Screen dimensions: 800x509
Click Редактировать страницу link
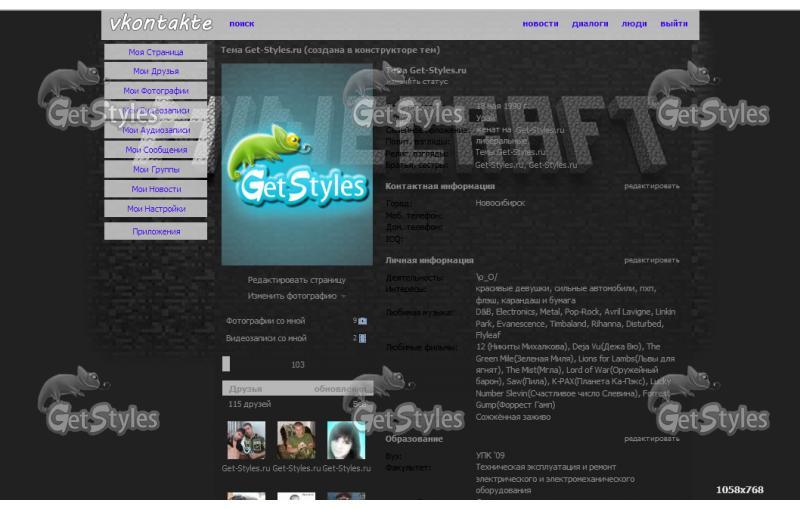(x=296, y=280)
